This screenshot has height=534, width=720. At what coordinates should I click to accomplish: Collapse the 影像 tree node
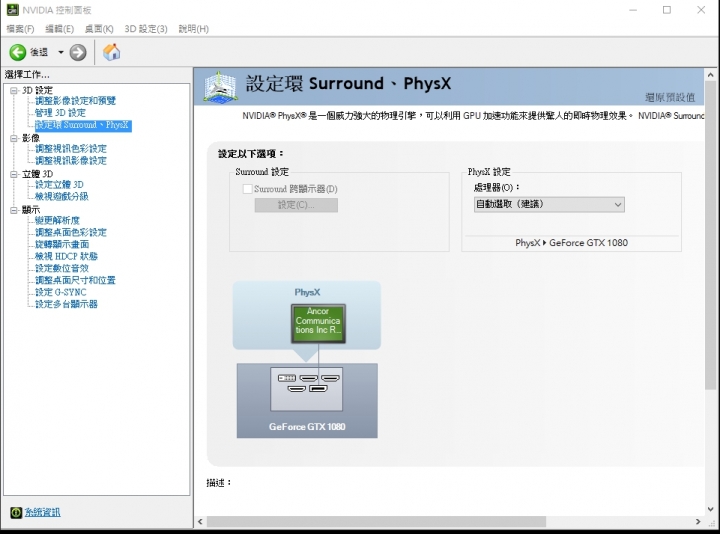coord(14,138)
